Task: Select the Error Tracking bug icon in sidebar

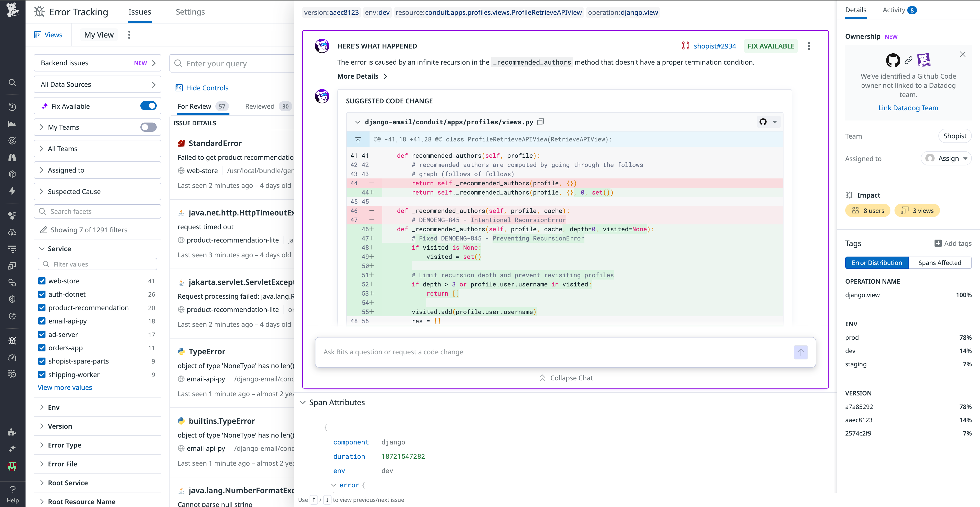Action: [12, 341]
